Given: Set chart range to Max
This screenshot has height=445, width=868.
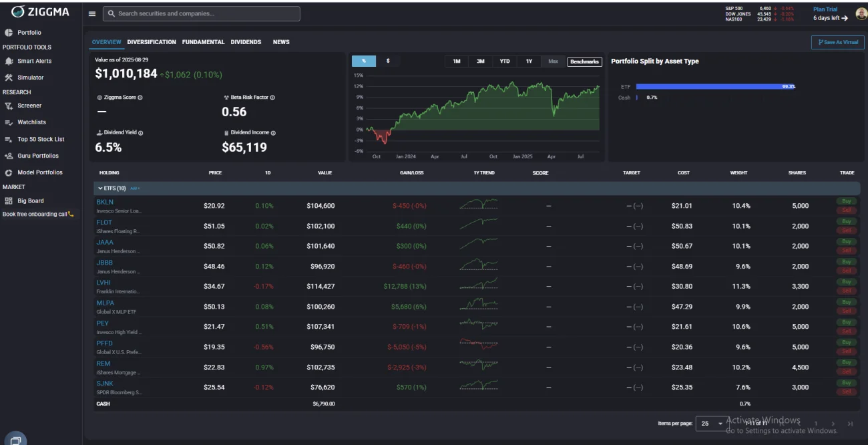Looking at the screenshot, I should click(x=553, y=61).
